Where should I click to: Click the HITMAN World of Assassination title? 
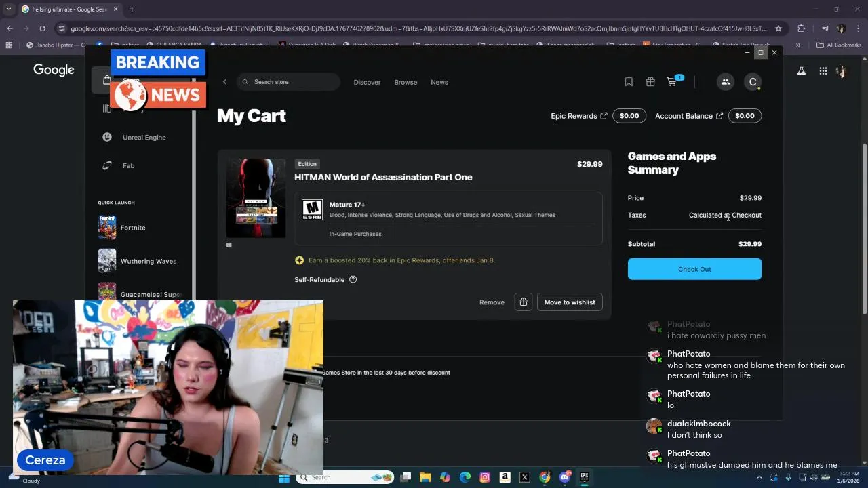pos(383,177)
